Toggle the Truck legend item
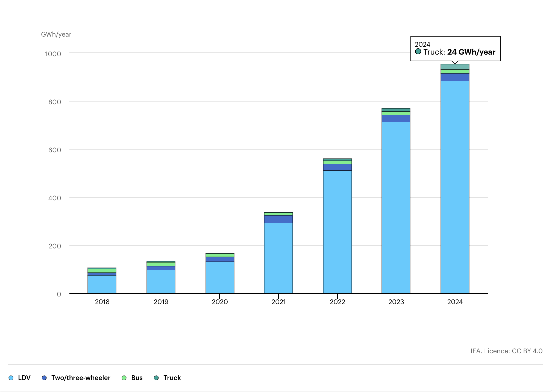Viewport: 552px width, 392px height. point(172,378)
